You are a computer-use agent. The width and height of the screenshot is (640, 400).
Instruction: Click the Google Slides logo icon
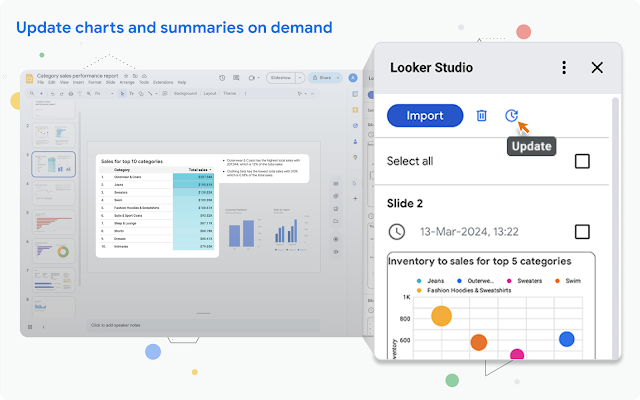[x=29, y=78]
